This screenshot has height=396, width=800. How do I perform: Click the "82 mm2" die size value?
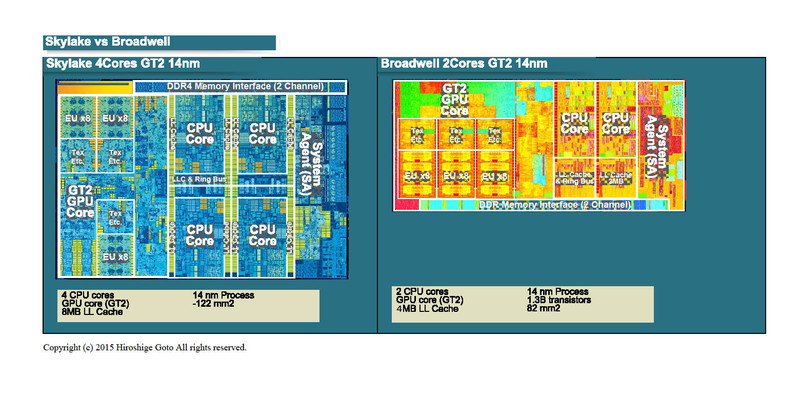544,308
